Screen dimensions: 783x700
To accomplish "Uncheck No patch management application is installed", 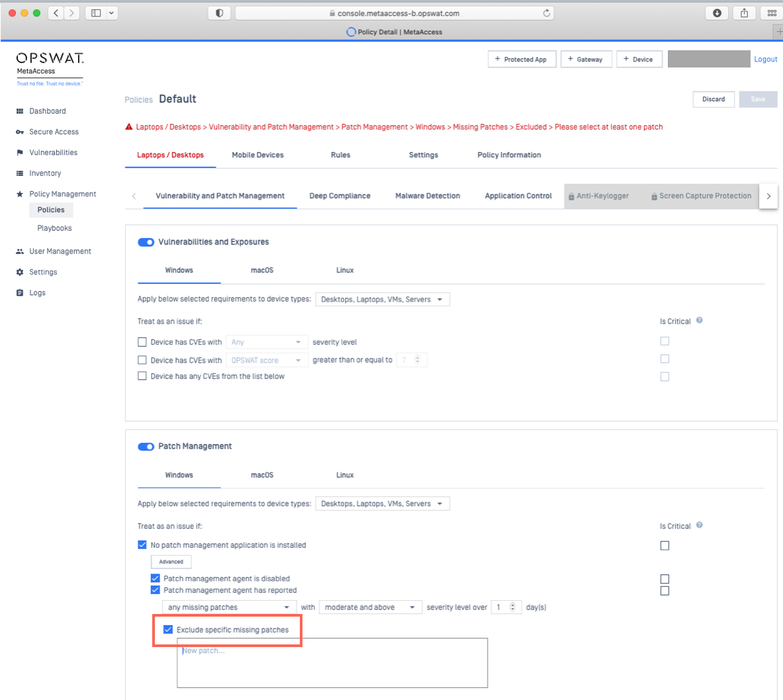I will [x=142, y=545].
